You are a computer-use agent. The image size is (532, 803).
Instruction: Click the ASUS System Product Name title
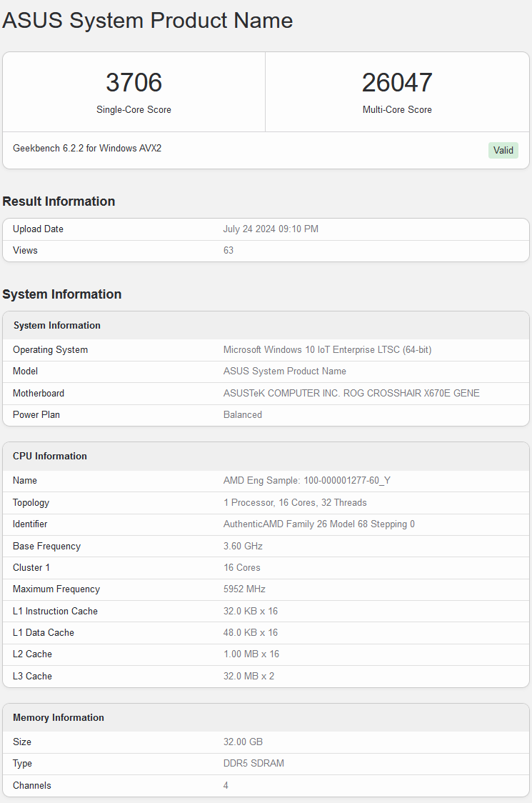[148, 21]
